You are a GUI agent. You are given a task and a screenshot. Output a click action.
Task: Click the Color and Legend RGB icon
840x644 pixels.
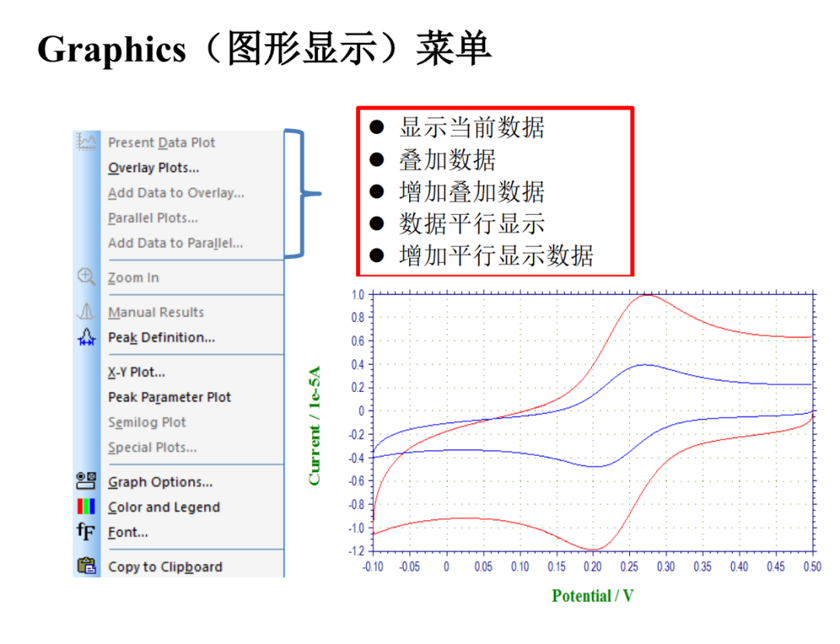tap(86, 506)
